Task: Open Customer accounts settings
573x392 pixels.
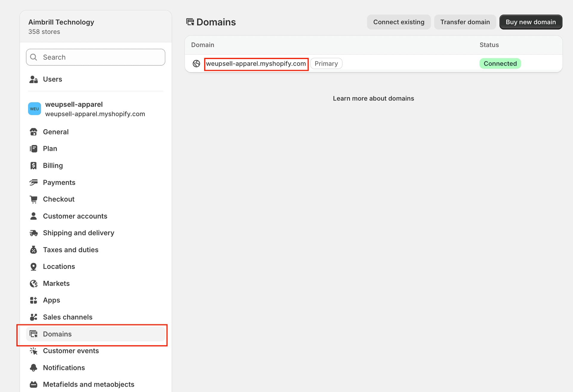Action: pyautogui.click(x=95, y=216)
